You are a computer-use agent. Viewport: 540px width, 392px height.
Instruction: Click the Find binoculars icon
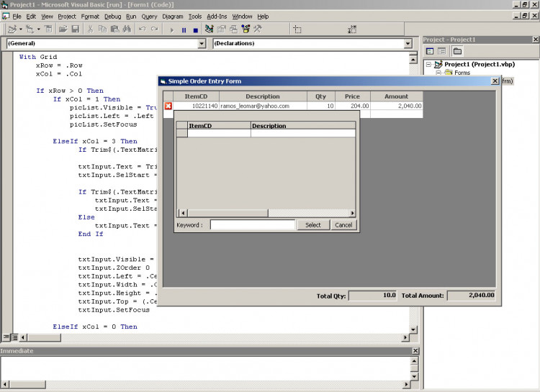127,29
